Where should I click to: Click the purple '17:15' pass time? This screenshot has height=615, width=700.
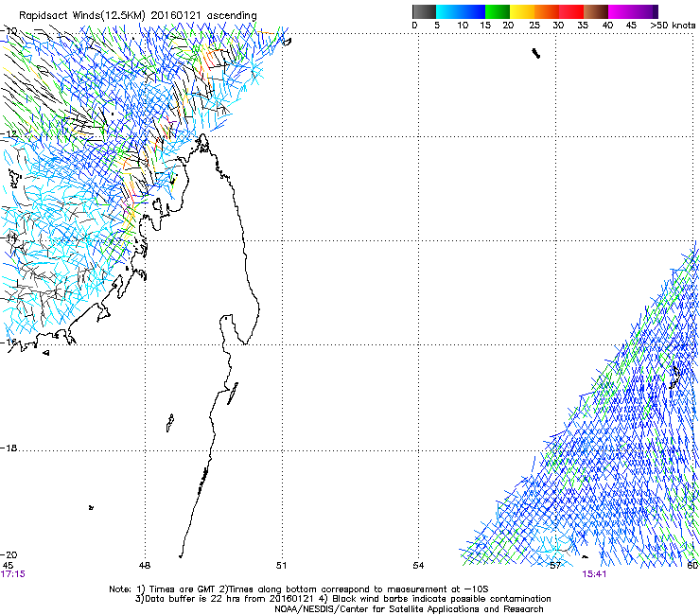[13, 574]
